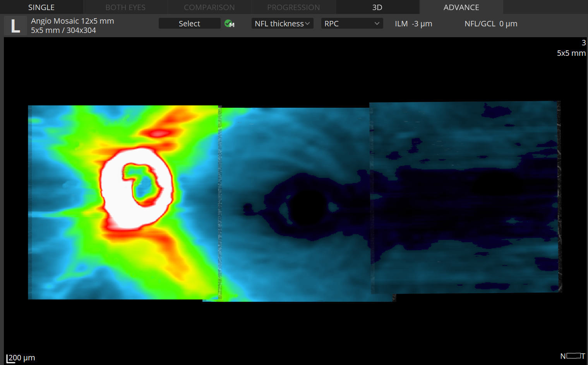Switch to the SINGLE tab
588x365 pixels.
[x=41, y=7]
